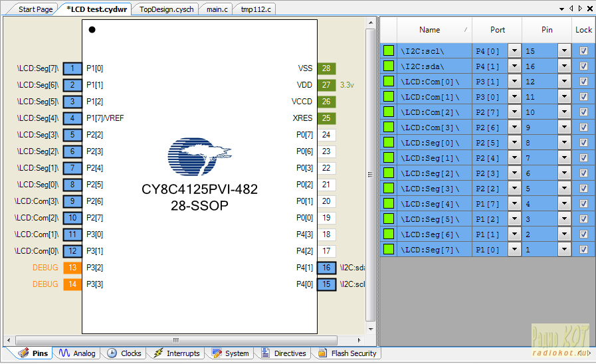Viewport: 596px width, 364px height.
Task: Open Port dropdown for \LCD:Com[1]\ row
Action: [515, 97]
